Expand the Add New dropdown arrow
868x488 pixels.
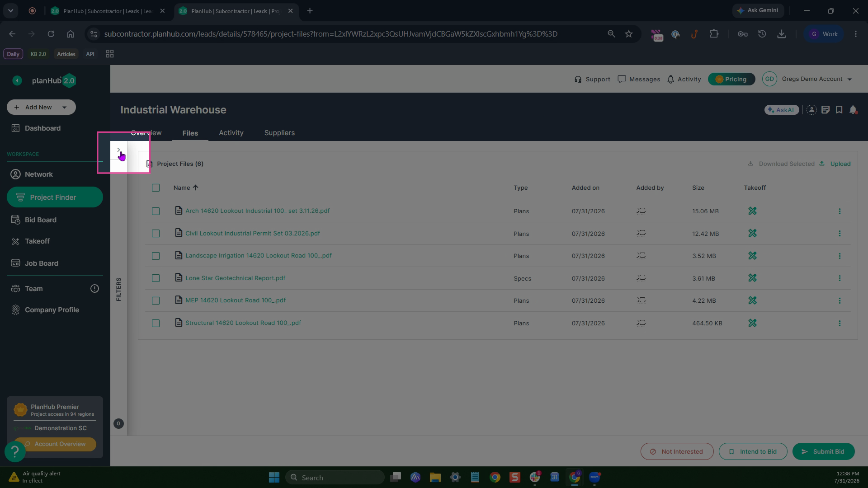(64, 107)
